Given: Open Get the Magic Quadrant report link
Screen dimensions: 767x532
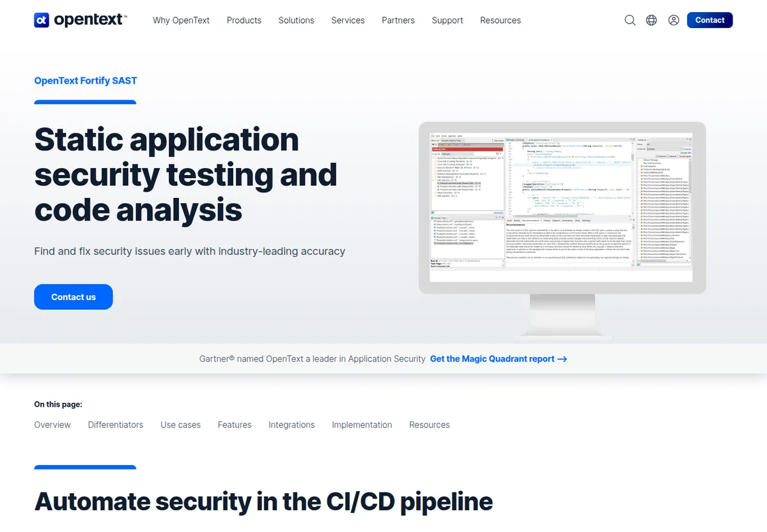Looking at the screenshot, I should [x=499, y=359].
